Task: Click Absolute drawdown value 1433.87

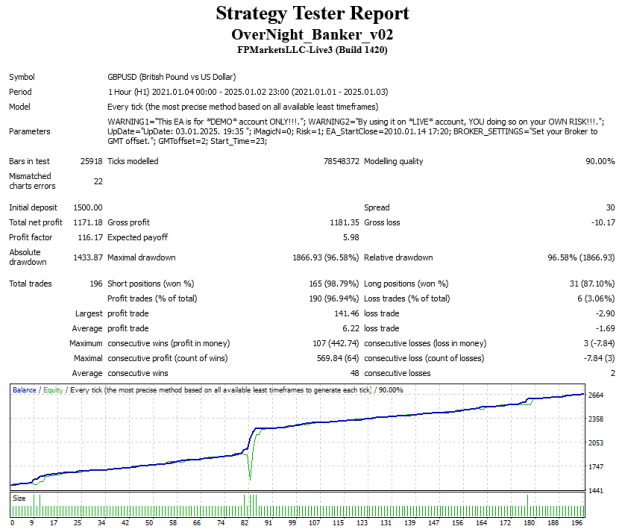Action: [x=88, y=257]
